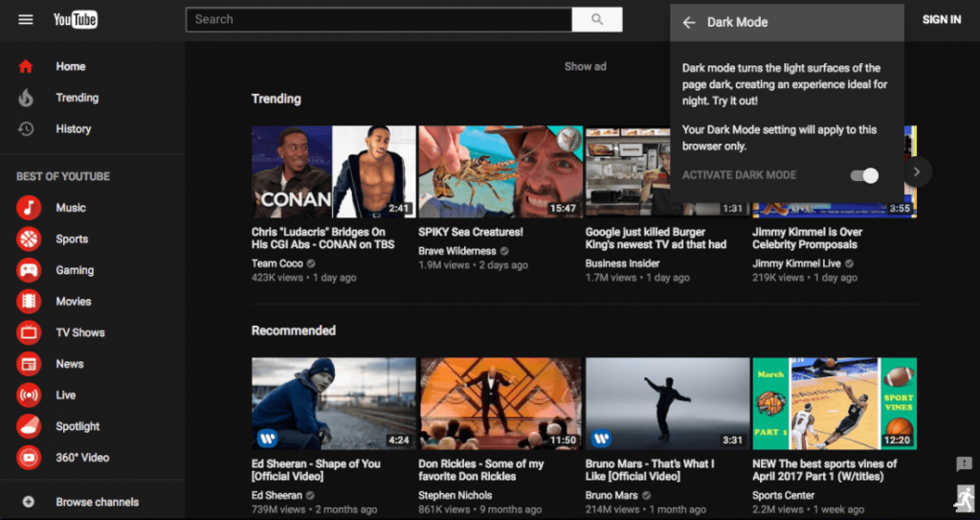Screen dimensions: 980x520
Task: Open the Don Rickles video thumbnail
Action: coord(501,403)
